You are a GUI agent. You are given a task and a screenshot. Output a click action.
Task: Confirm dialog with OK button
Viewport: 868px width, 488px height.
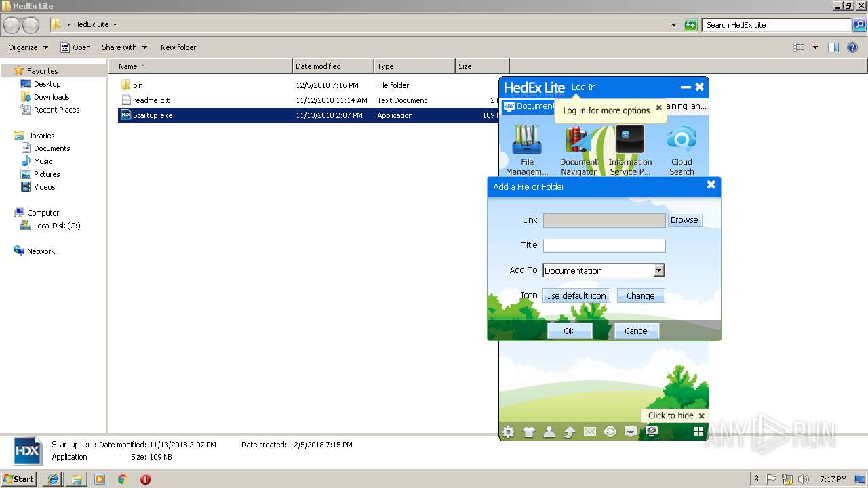pos(570,331)
